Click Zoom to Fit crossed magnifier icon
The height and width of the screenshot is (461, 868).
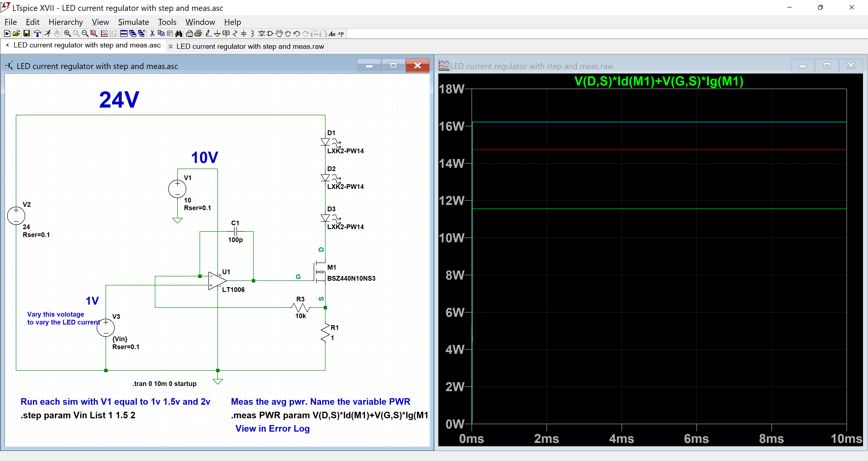point(94,34)
